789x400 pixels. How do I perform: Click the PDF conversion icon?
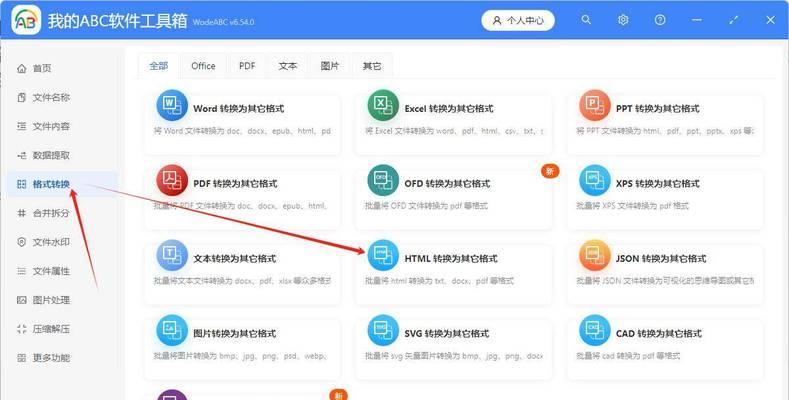pos(172,180)
